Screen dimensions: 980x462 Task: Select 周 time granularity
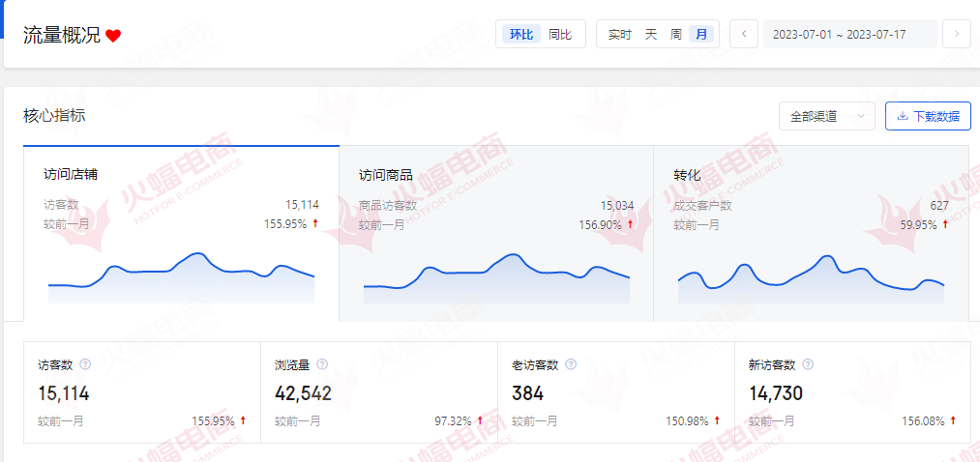tap(676, 34)
